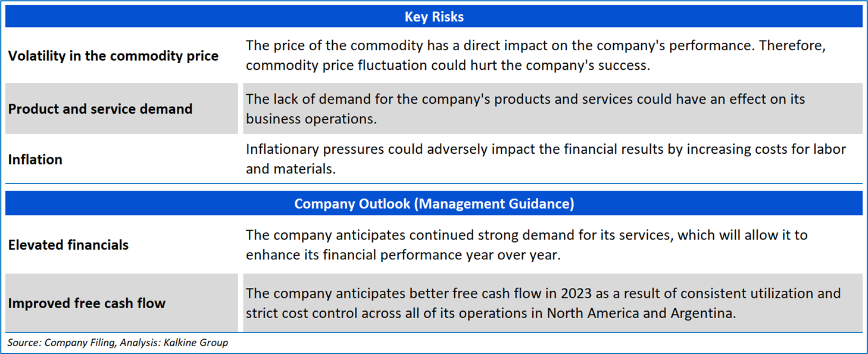
Task: Select the 'Inflation' row label
Action: [35, 160]
